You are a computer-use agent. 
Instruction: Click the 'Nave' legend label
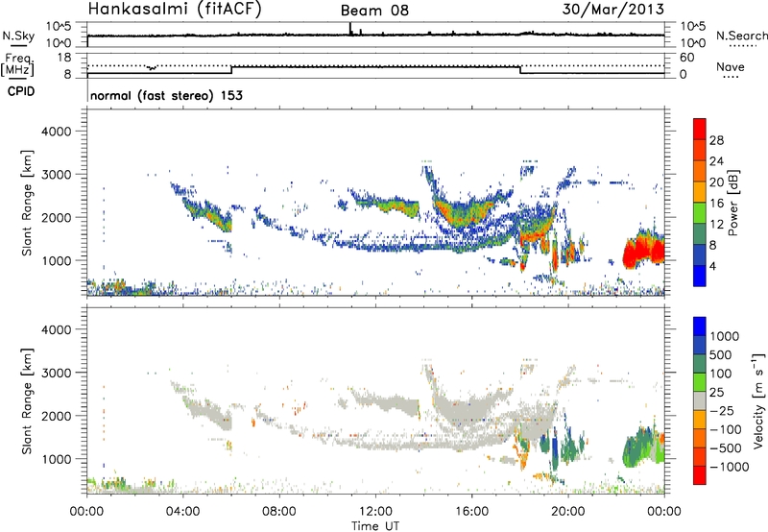point(731,67)
